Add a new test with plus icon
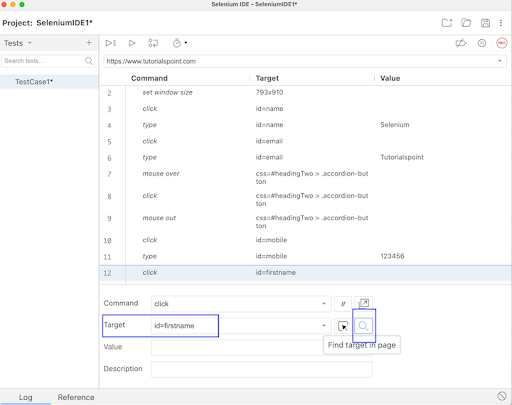 (89, 43)
